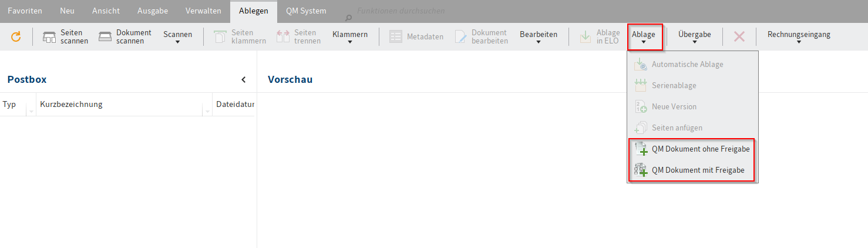Screen dimensions: 868x248
Task: Click the Dokument bearbeiten icon
Action: tap(461, 37)
